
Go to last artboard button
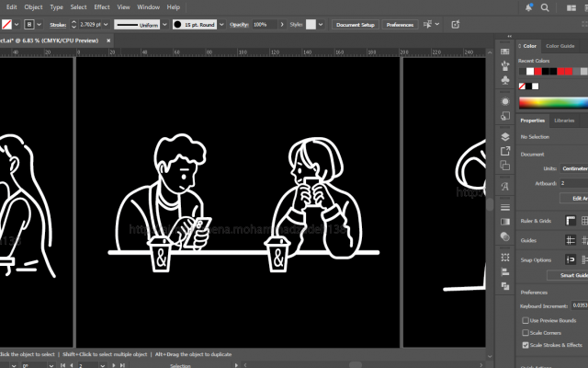pos(122,365)
